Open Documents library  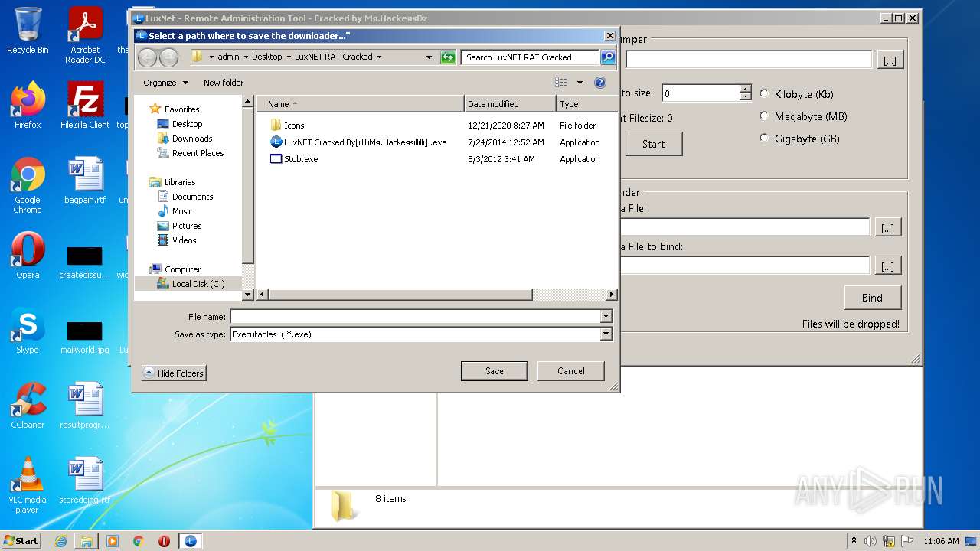(192, 197)
